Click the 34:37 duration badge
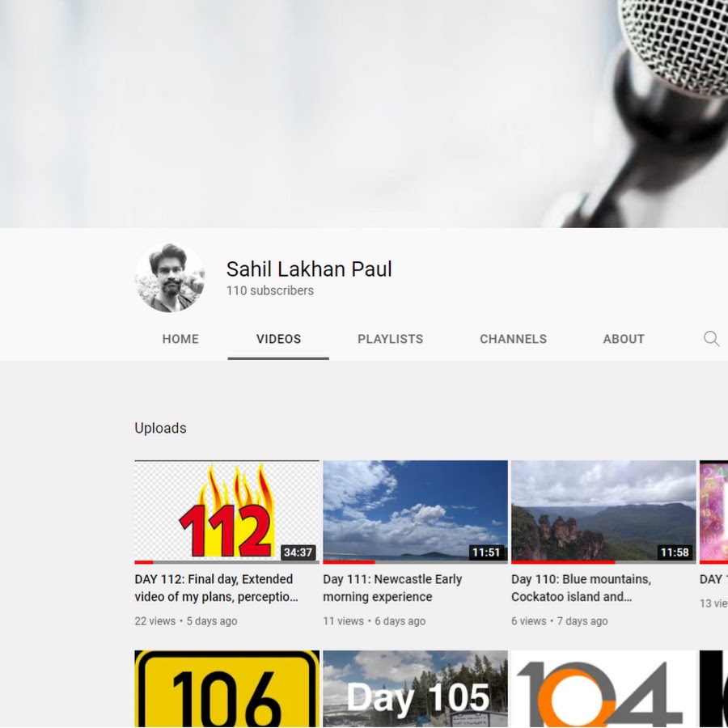The image size is (728, 728). tap(298, 552)
